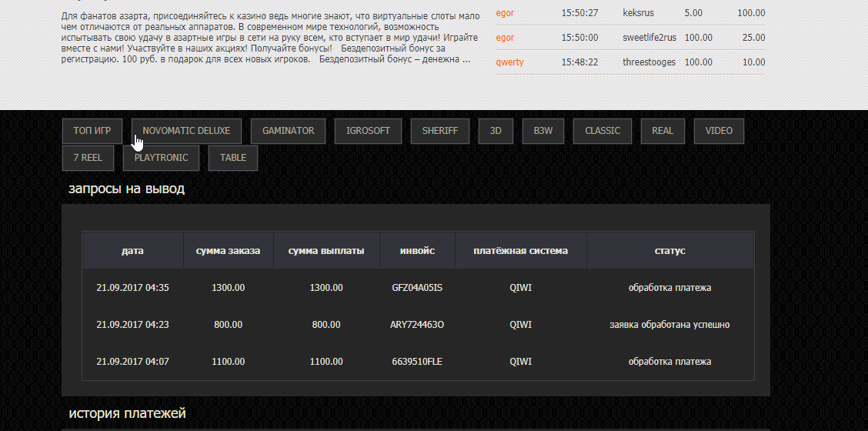Click the first egor username link
This screenshot has width=868, height=431.
(x=505, y=13)
